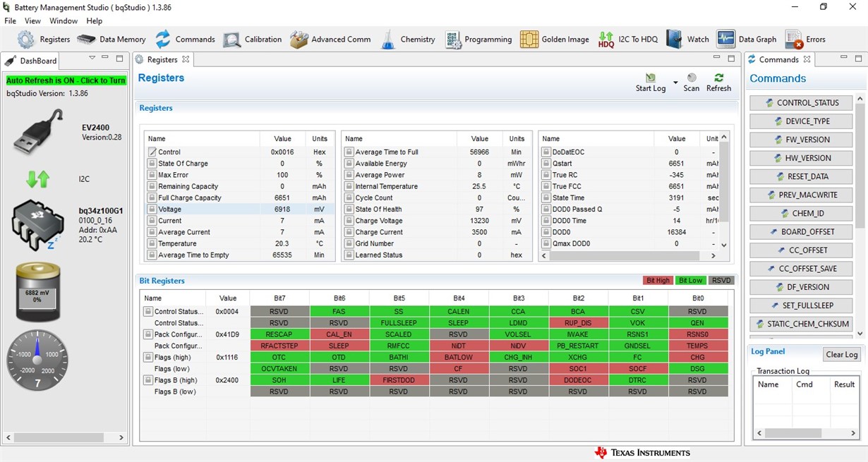Open DashBoard panel view menu arrow

92,59
